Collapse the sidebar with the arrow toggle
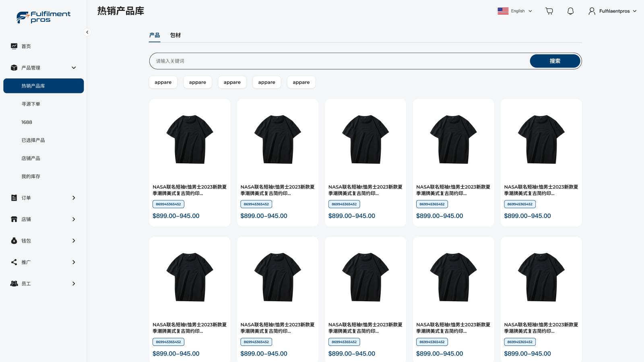The height and width of the screenshot is (362, 644). tap(87, 32)
